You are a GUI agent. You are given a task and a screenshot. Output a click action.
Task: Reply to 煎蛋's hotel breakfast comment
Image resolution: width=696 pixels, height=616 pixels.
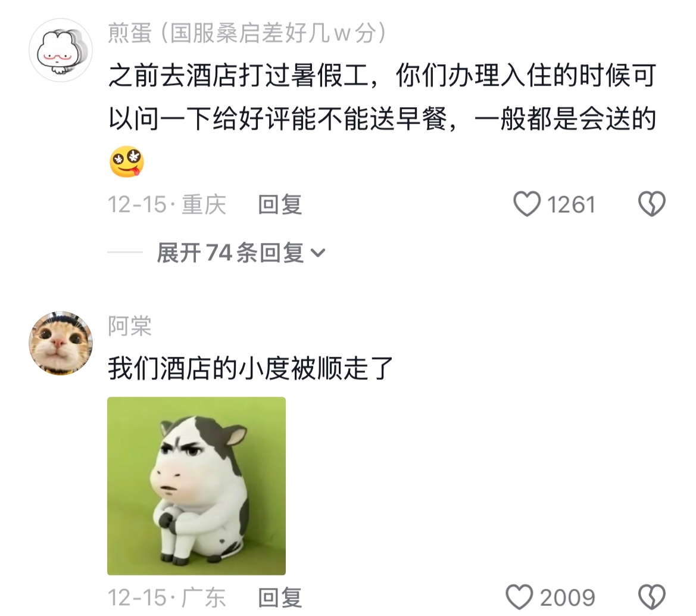click(x=280, y=204)
